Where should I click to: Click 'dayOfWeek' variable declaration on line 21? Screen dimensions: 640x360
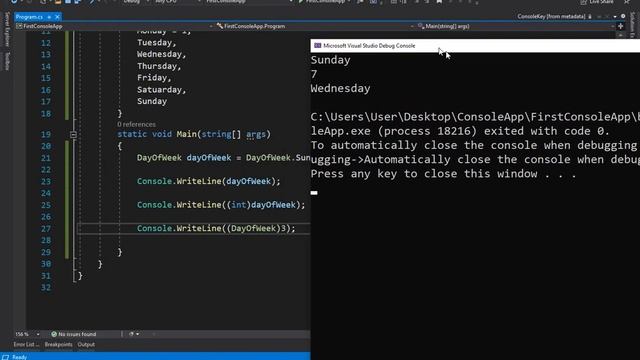209,158
